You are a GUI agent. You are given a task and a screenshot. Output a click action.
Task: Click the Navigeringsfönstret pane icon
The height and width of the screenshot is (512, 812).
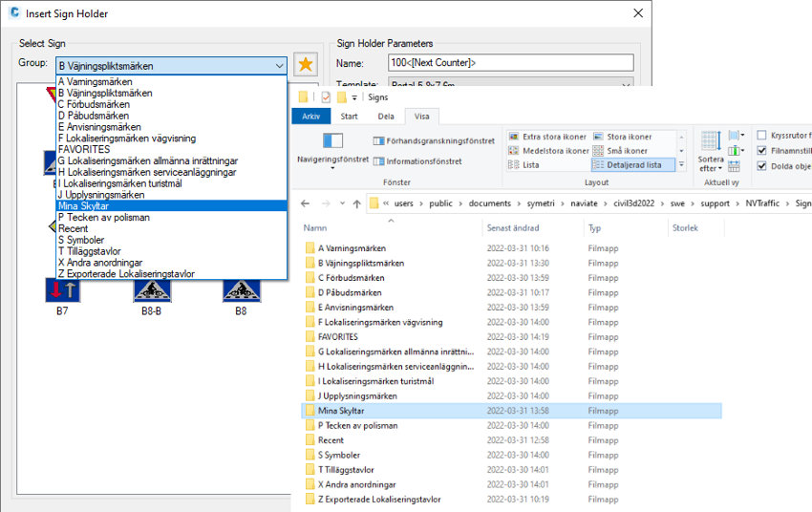[x=333, y=140]
